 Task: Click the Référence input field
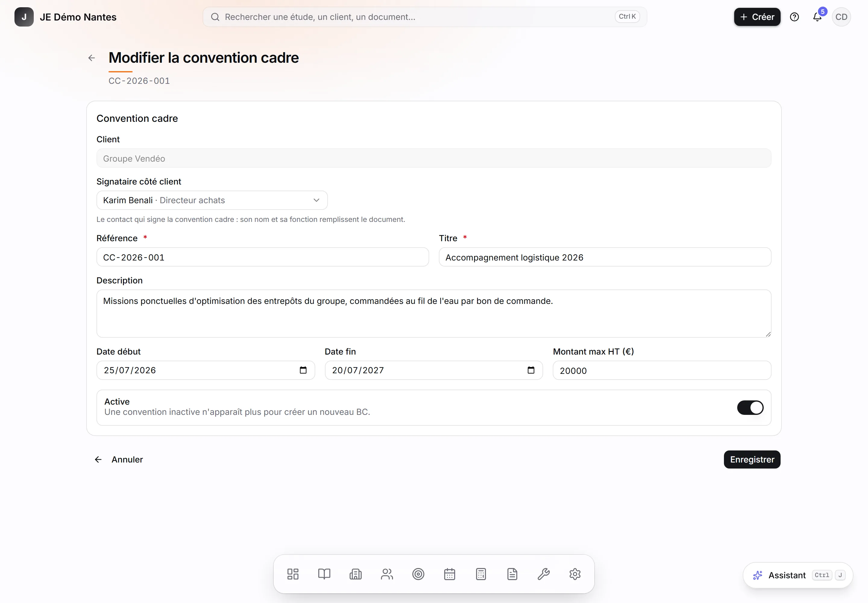[x=263, y=257]
